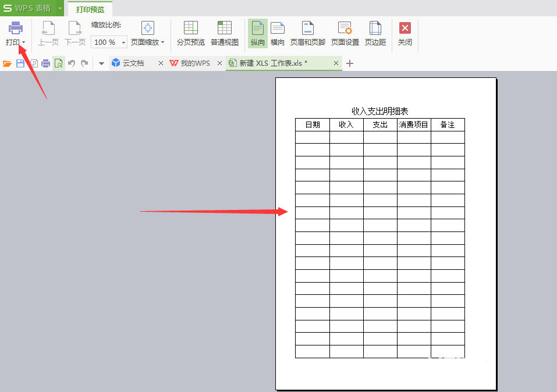Switch to 普通视图 normal view
The width and height of the screenshot is (557, 392).
pos(225,34)
